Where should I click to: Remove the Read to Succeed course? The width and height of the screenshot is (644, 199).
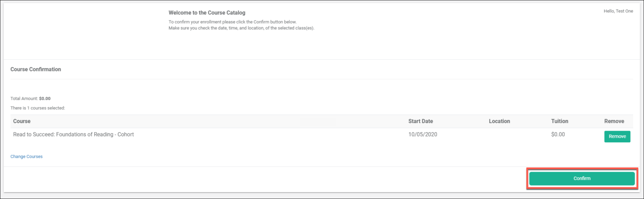617,136
